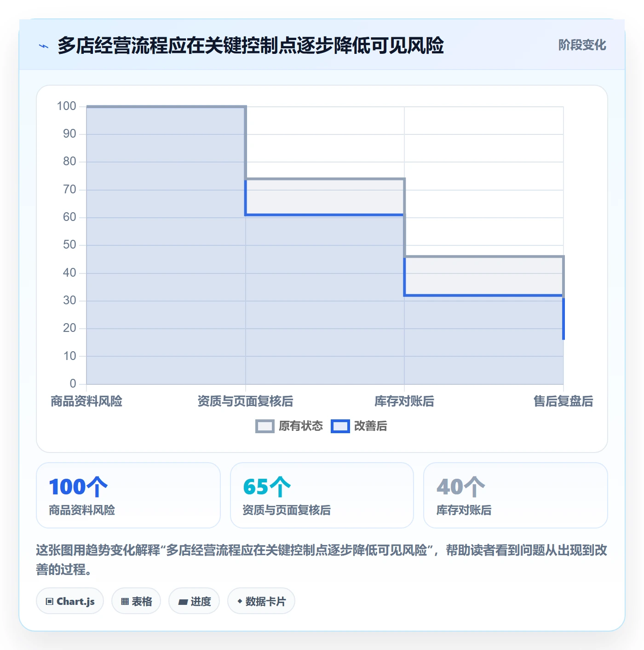Click the 70 y-axis tick value
644x650 pixels.
pos(69,190)
